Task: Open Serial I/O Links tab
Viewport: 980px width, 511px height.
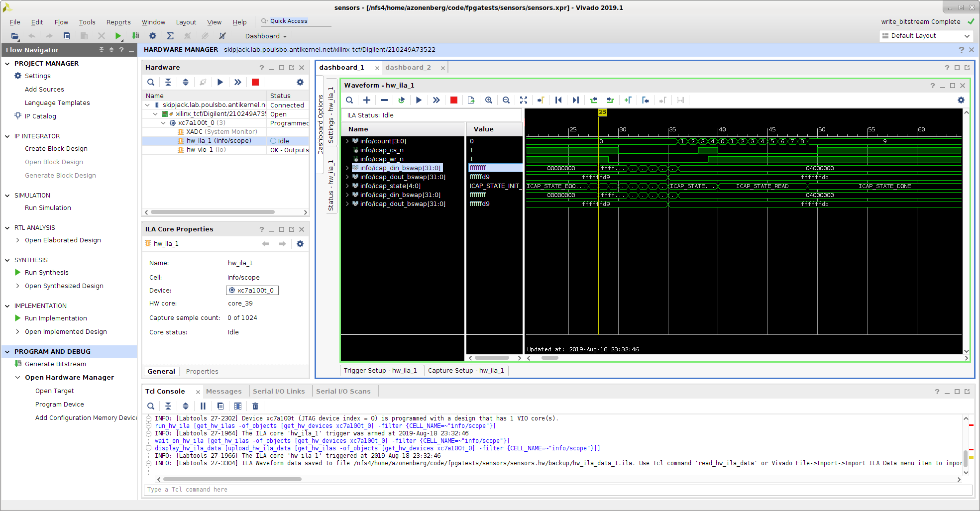Action: pyautogui.click(x=279, y=392)
